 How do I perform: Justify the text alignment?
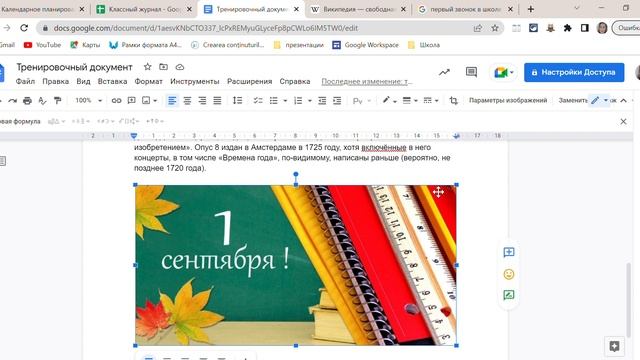pos(217,100)
